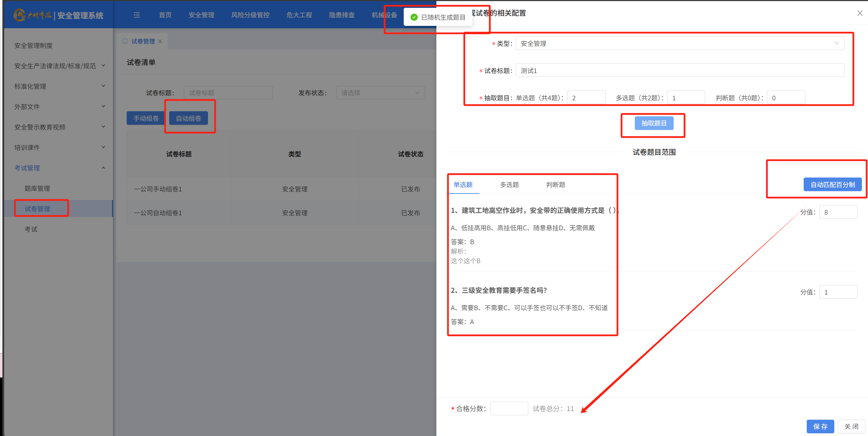Viewport: 868px width, 436px height.
Task: Switch to the 判断题 tab
Action: [x=555, y=185]
